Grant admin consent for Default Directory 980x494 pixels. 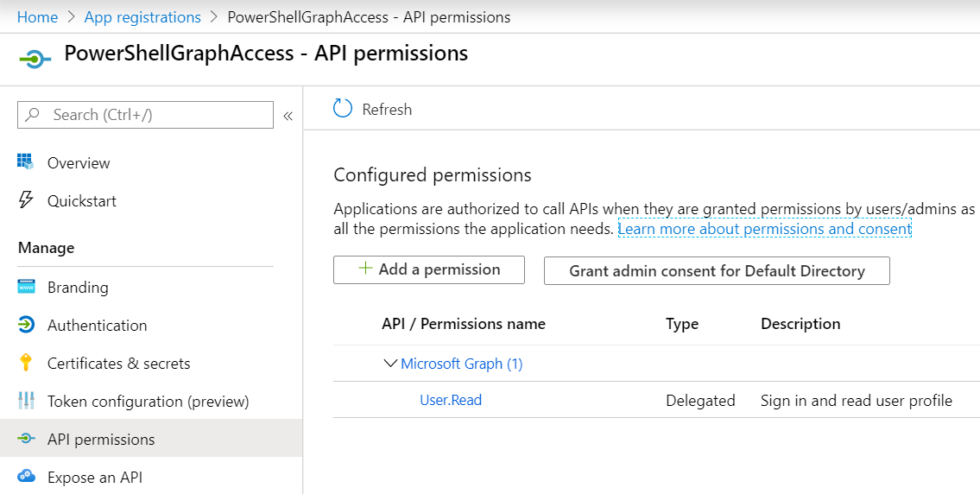coord(717,270)
